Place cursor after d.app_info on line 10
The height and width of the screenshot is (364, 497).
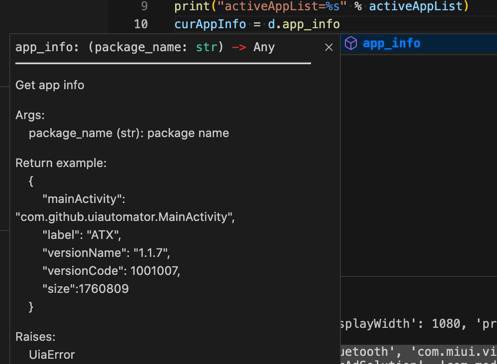(x=340, y=24)
